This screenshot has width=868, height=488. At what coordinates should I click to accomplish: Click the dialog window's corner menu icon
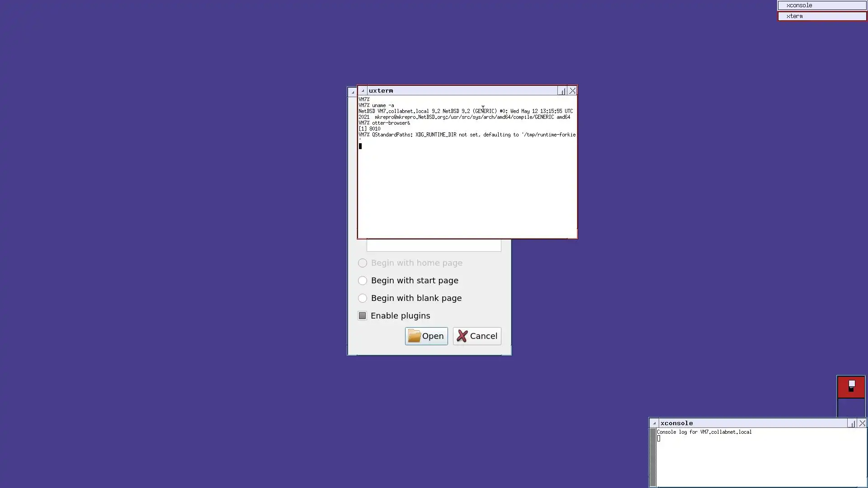click(353, 92)
